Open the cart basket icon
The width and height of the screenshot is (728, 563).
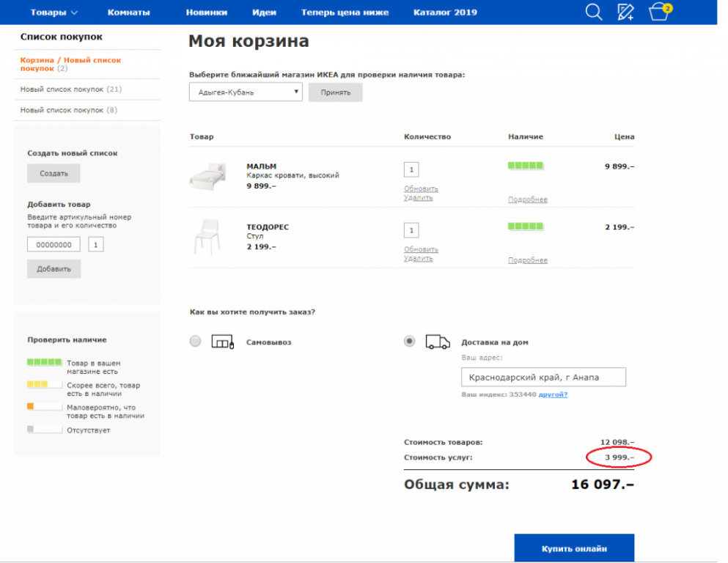tap(660, 12)
